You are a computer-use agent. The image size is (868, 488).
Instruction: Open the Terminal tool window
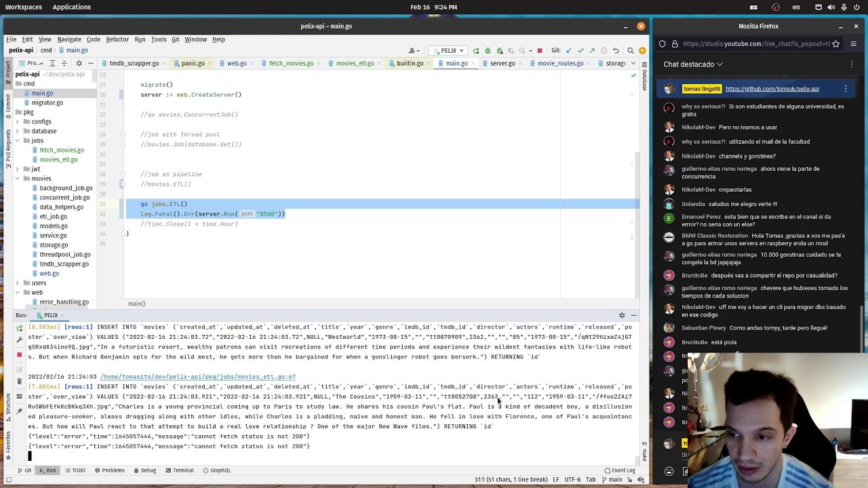(x=178, y=470)
